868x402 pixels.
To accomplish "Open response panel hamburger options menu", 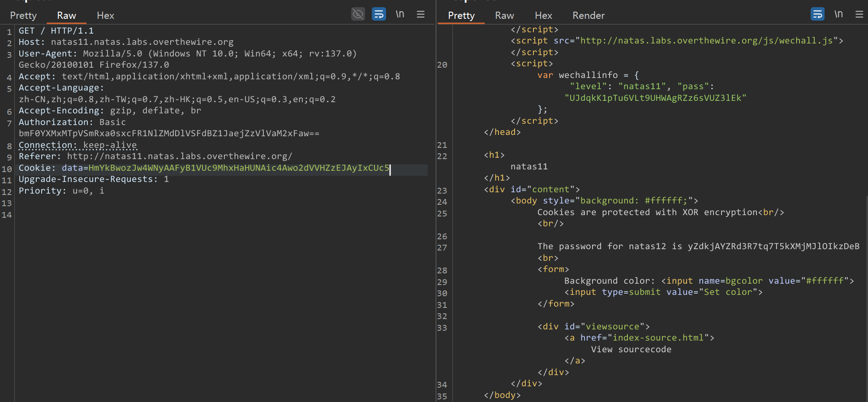I will (x=859, y=14).
